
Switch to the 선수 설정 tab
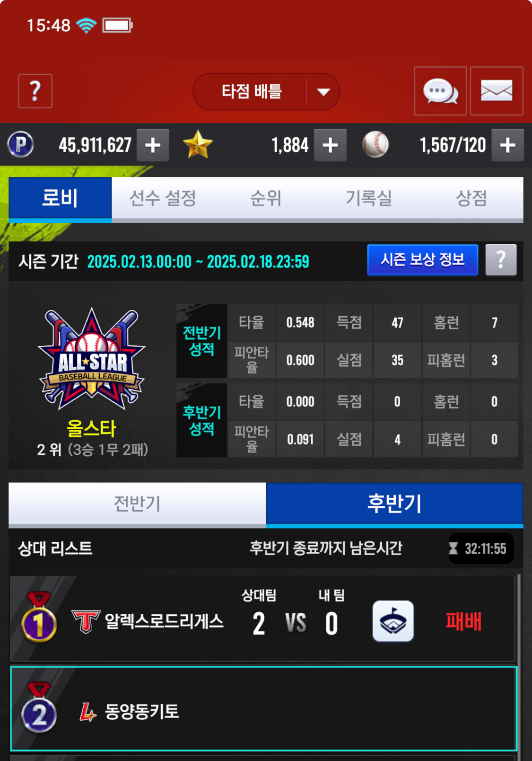click(163, 198)
